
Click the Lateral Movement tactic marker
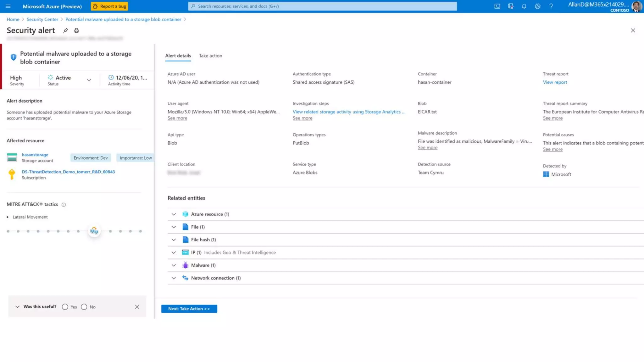tap(94, 231)
